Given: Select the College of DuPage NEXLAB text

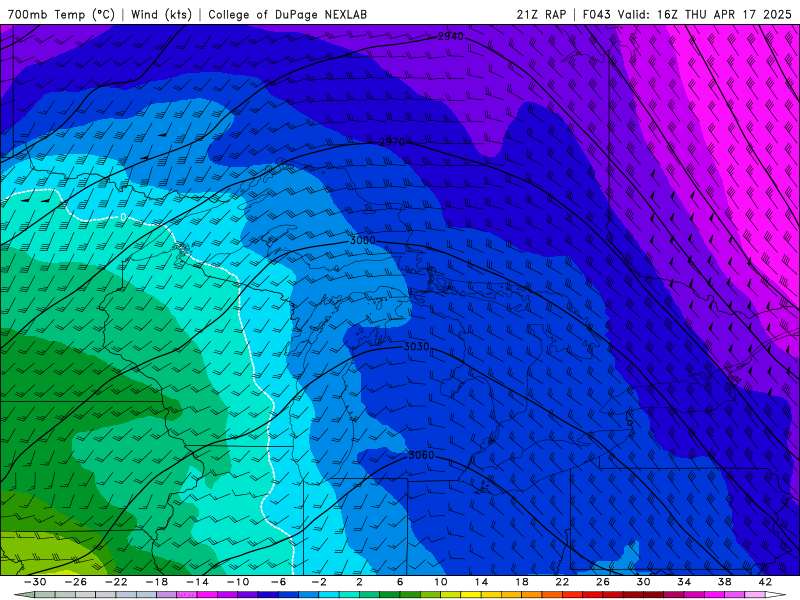Looking at the screenshot, I should (287, 14).
